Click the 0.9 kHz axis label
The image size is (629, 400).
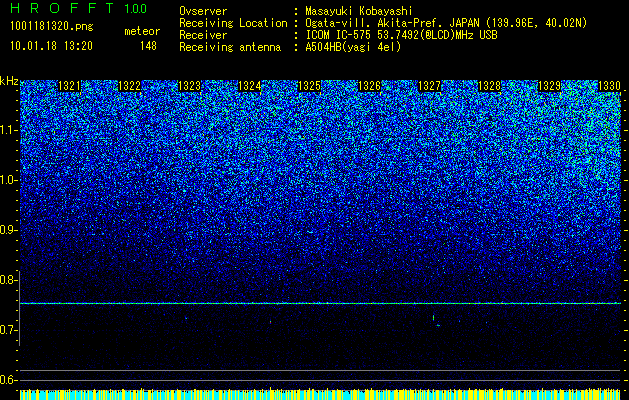pyautogui.click(x=8, y=230)
